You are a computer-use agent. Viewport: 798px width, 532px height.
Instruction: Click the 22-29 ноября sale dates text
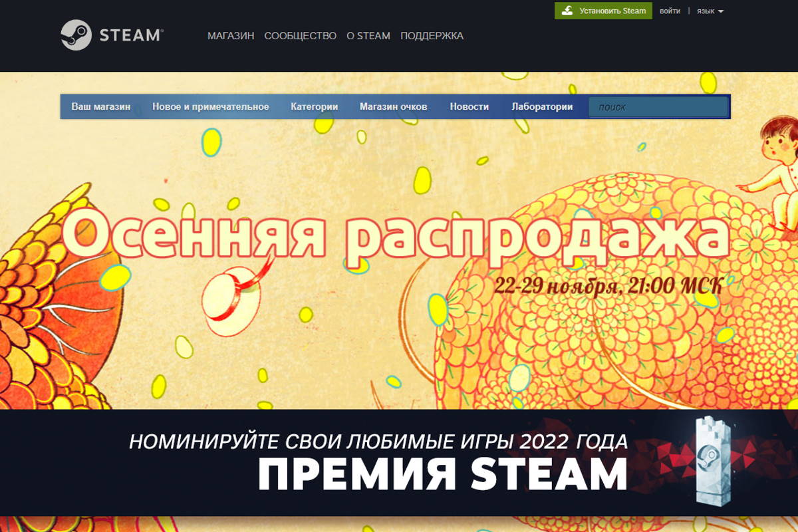[x=606, y=286]
